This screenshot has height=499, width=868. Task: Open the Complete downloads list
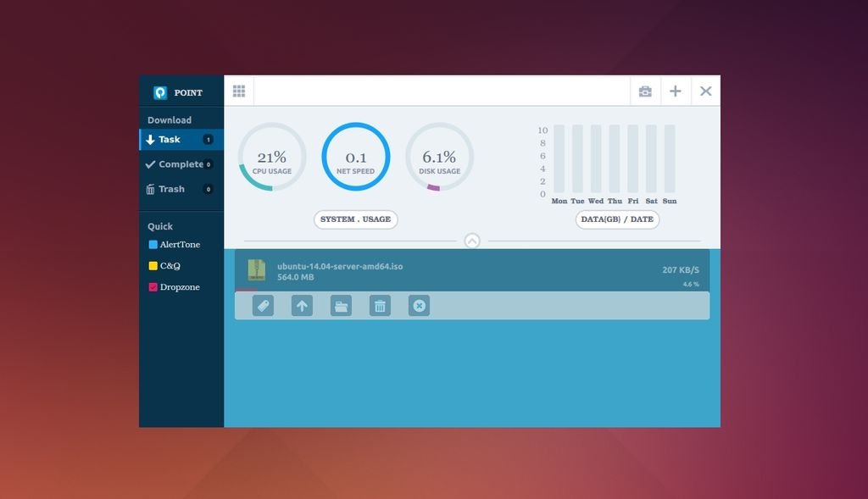[x=181, y=164]
